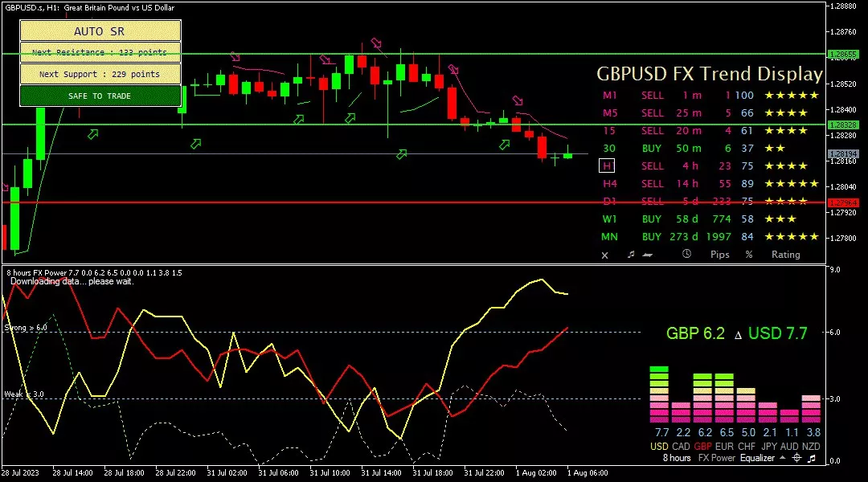
Task: Click the clock icon column header in Trend Display
Action: 686,253
